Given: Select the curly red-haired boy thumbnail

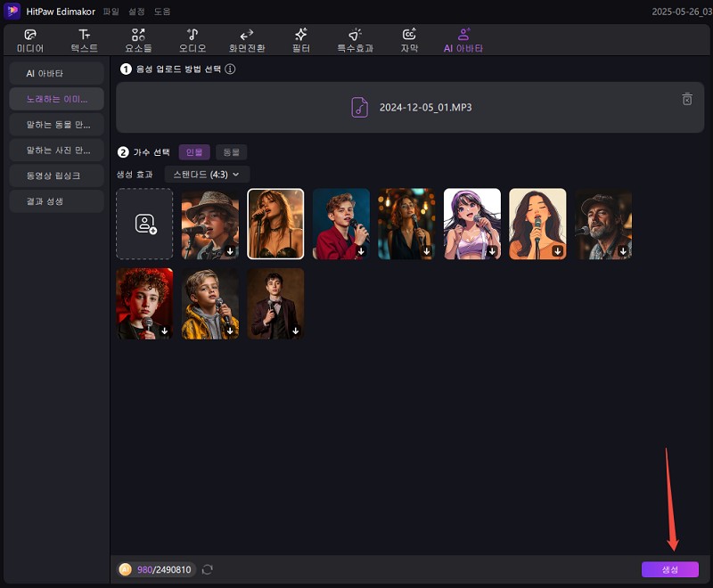Looking at the screenshot, I should (144, 304).
